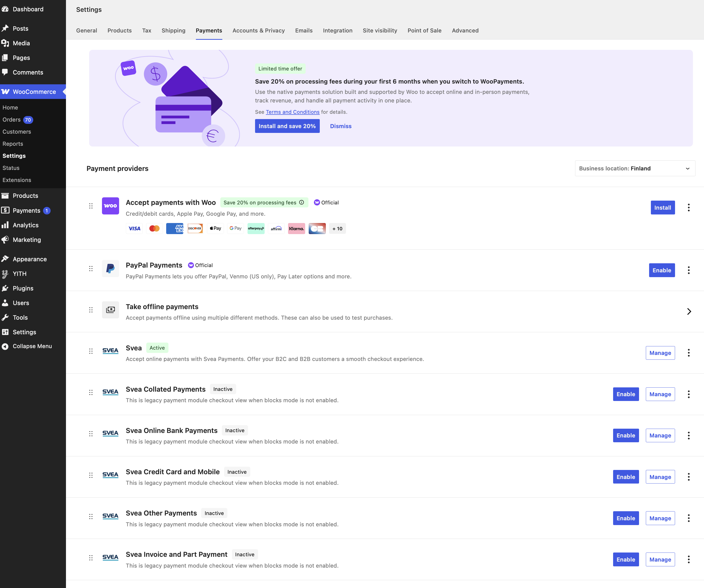Enable Svea Credit Card and Mobile
Viewport: 704px width, 588px height.
click(626, 477)
